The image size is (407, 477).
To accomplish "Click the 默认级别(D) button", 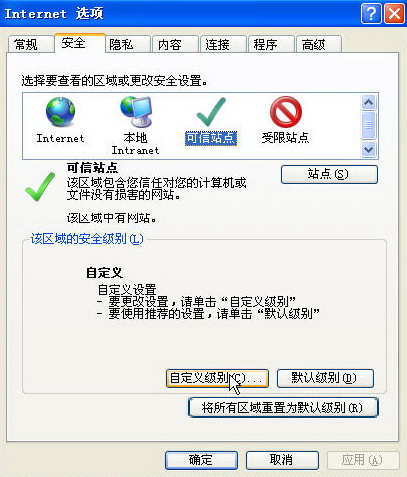I will point(325,378).
